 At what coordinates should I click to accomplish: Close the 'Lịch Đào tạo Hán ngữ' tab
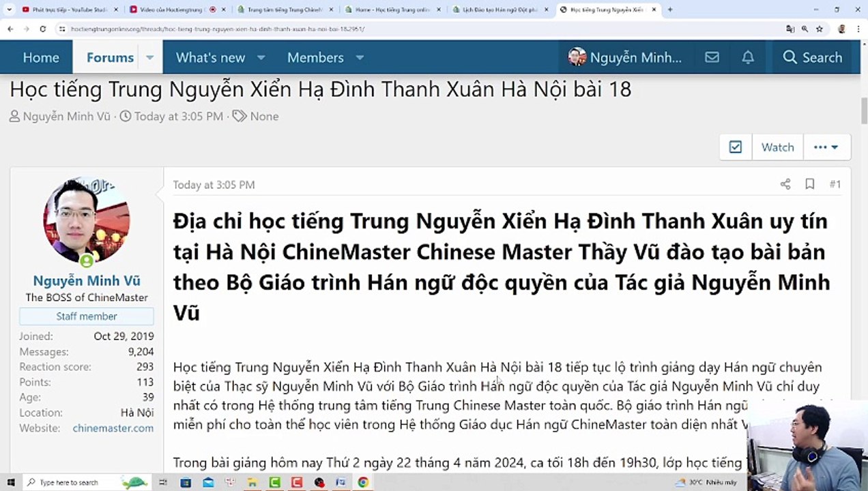pyautogui.click(x=546, y=10)
